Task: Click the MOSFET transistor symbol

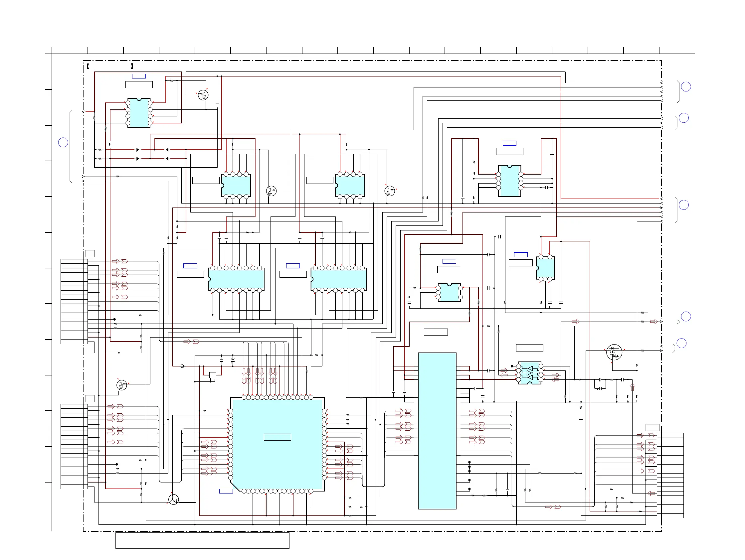Action: [614, 352]
